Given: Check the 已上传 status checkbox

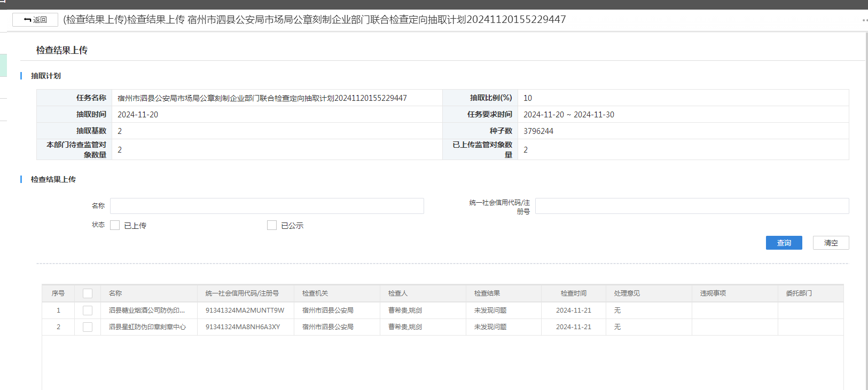Looking at the screenshot, I should pos(115,225).
